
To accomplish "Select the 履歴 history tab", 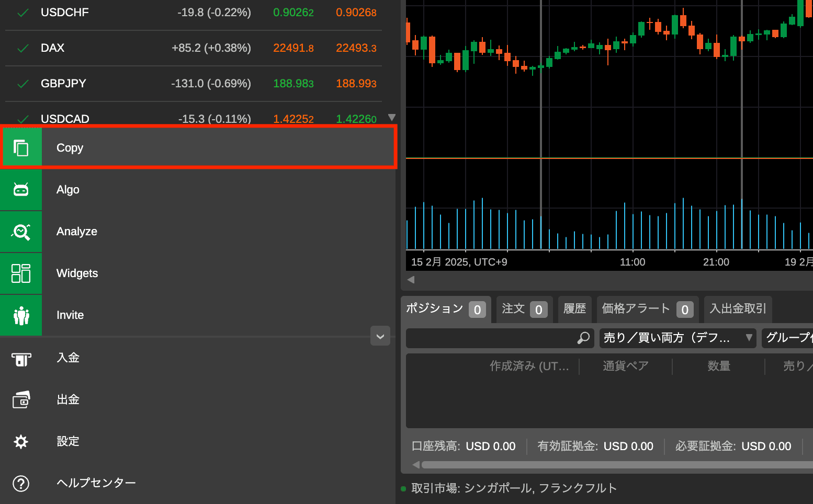I will tap(574, 309).
